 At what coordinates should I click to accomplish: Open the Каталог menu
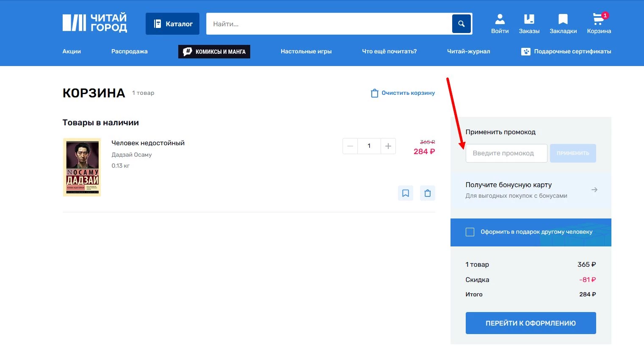(172, 24)
